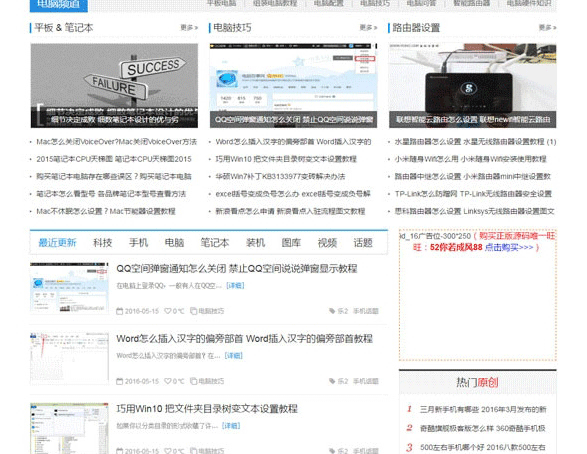Screen dimensions: 587x454
Task: Open link 2015笔记本CPU天梯图
Action: pos(114,159)
